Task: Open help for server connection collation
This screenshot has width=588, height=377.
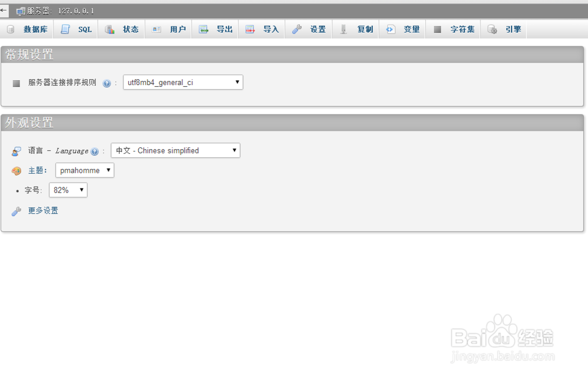Action: click(107, 83)
